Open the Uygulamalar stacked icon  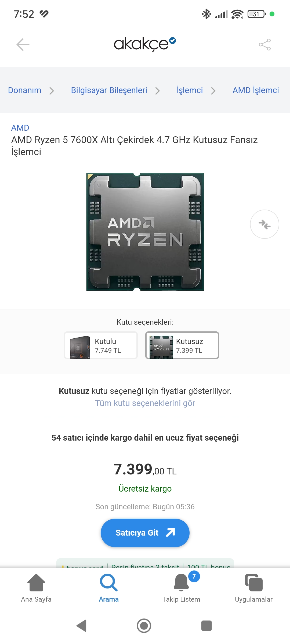pos(254,583)
